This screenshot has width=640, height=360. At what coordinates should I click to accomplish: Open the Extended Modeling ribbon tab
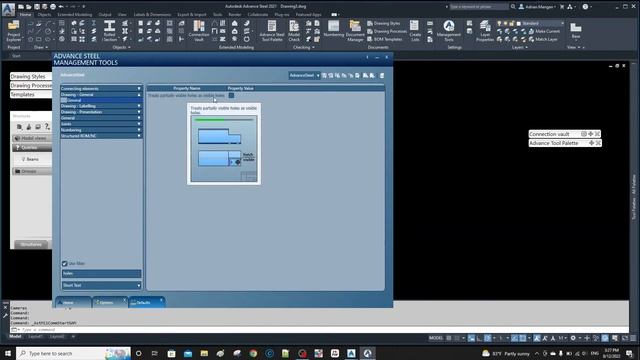coord(75,15)
